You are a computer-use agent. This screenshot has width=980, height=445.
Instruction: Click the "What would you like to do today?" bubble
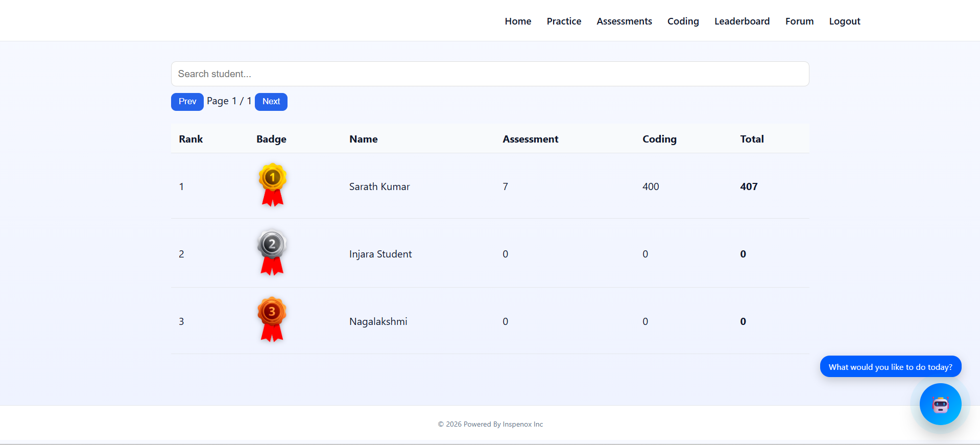[x=890, y=367]
